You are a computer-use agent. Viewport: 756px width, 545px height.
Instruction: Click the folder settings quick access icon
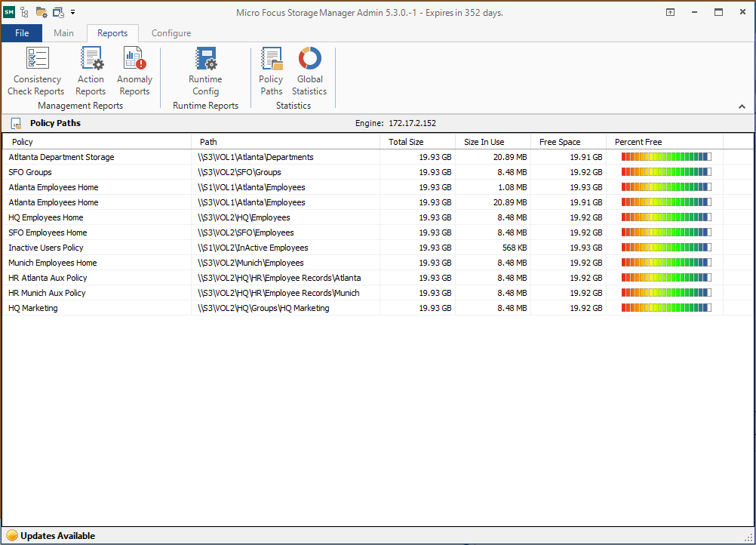click(41, 12)
